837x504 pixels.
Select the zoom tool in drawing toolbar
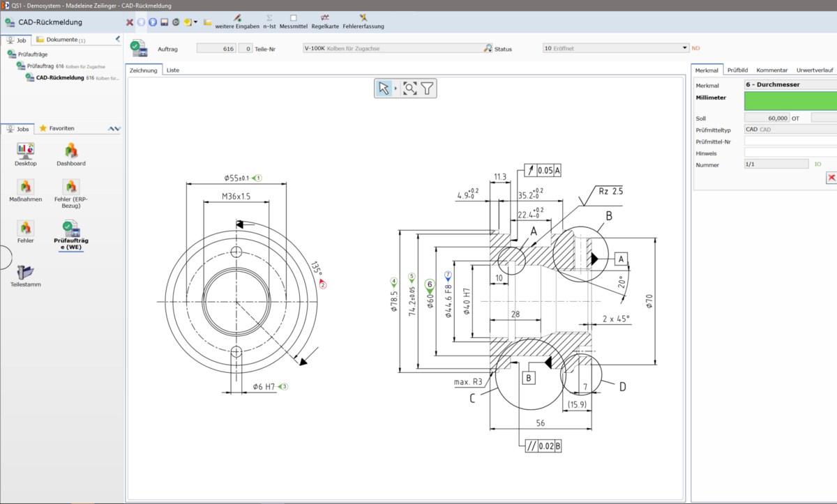(409, 88)
